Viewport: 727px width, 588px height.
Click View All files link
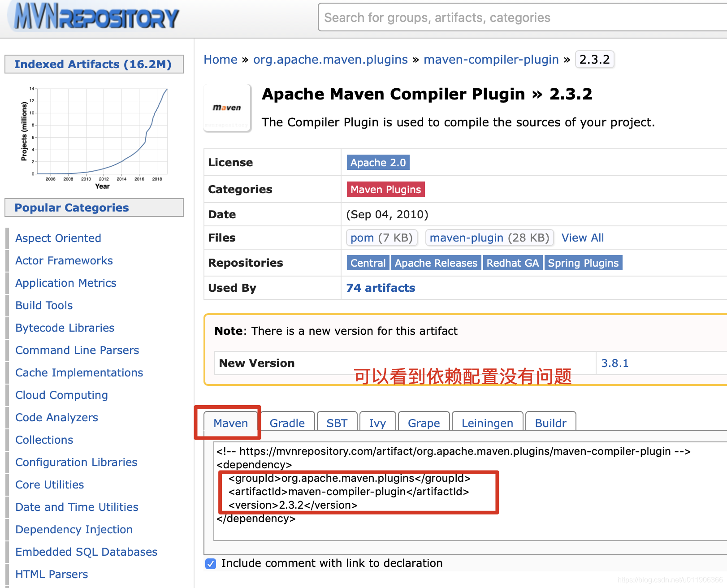583,238
